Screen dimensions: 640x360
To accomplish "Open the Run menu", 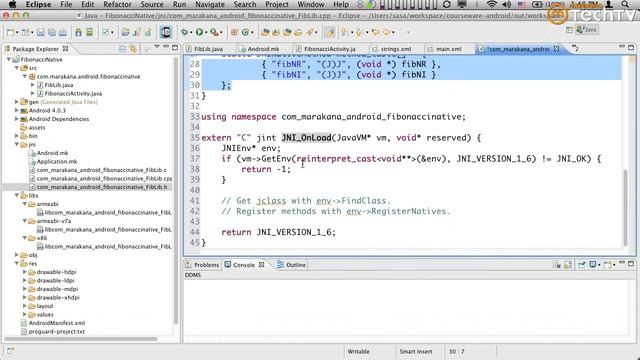I will (179, 4).
